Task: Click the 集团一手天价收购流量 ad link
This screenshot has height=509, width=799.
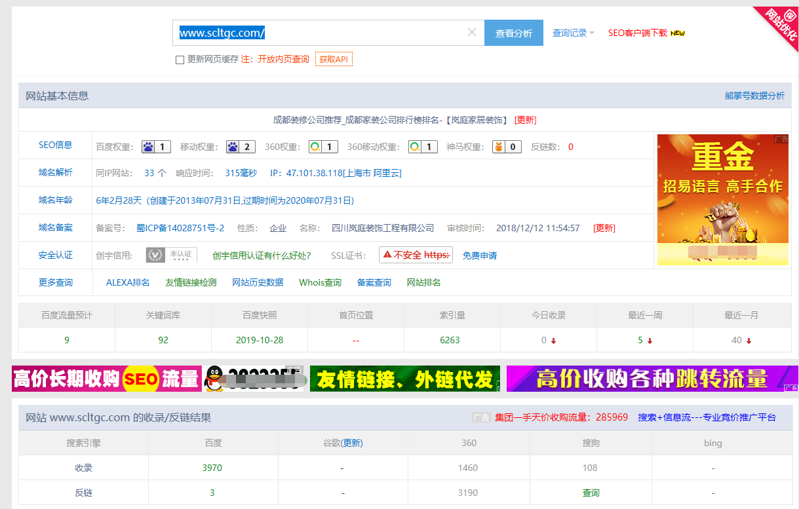Action: point(561,418)
